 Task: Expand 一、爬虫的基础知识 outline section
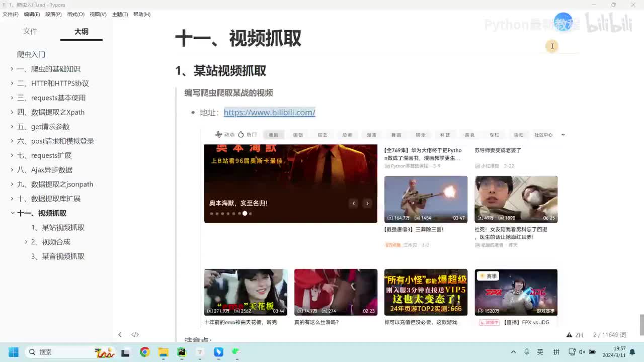(12, 69)
